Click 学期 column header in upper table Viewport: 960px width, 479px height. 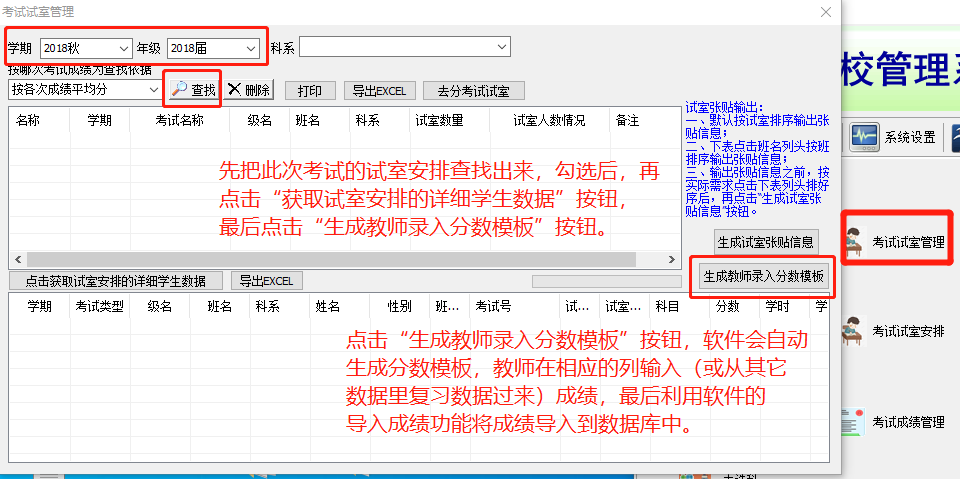100,121
